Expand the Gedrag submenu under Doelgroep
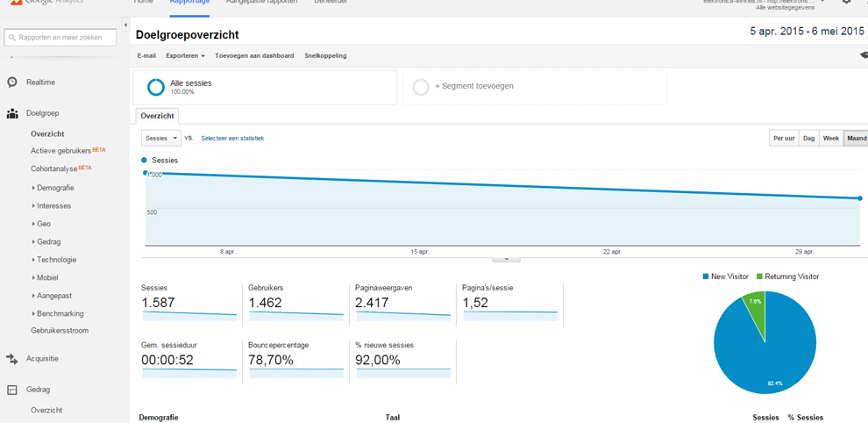 (x=34, y=242)
